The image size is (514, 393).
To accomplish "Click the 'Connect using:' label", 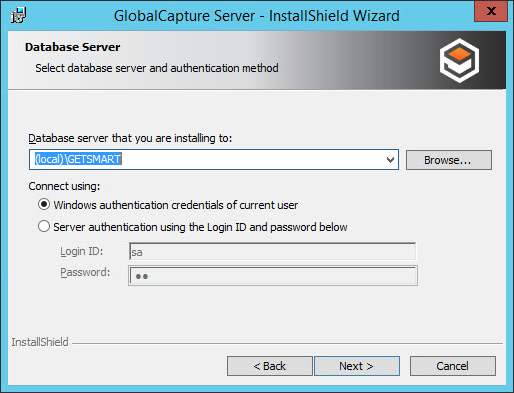I will 64,186.
